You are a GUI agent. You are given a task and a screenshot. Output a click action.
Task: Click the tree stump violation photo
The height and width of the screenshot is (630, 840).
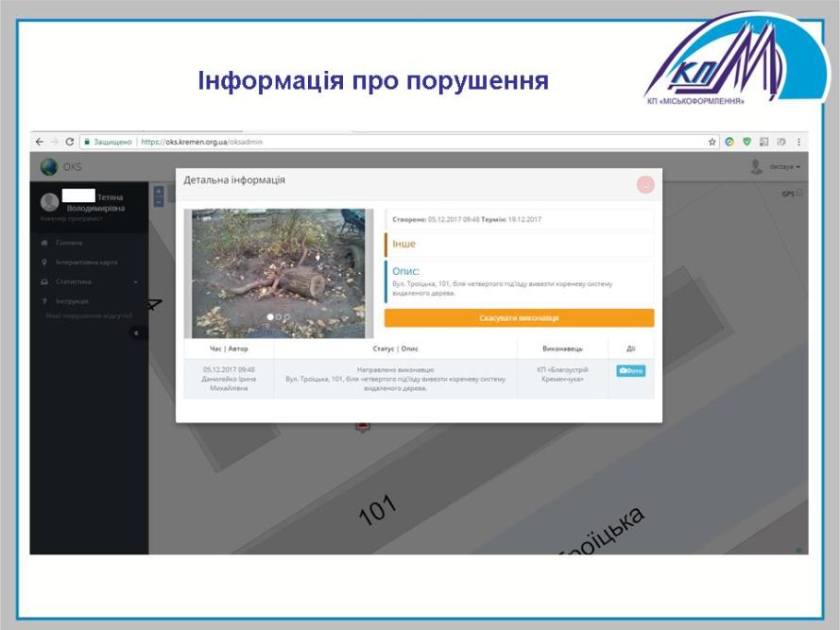point(279,269)
